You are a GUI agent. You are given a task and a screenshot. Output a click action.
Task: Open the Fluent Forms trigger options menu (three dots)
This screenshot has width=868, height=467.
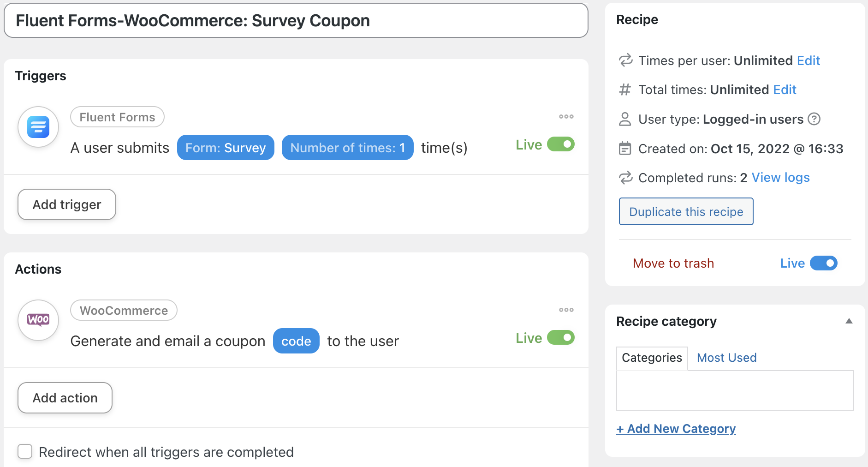566,117
